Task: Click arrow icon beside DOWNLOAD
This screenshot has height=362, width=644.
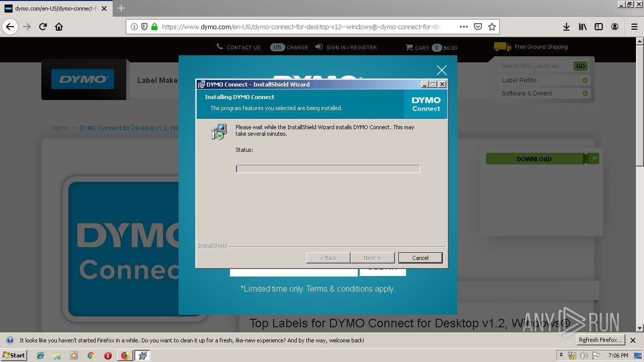Action: (593, 159)
